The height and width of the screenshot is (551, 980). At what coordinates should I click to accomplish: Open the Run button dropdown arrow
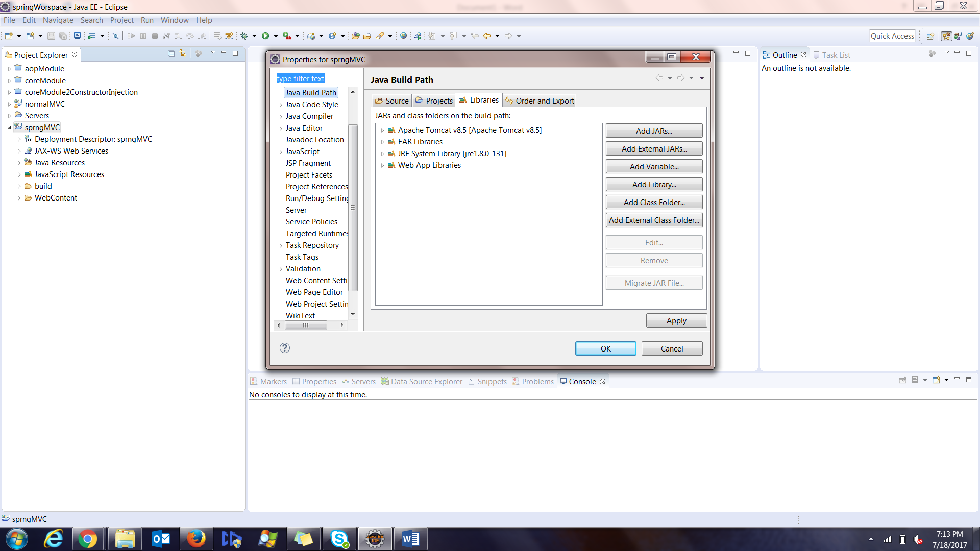point(276,36)
